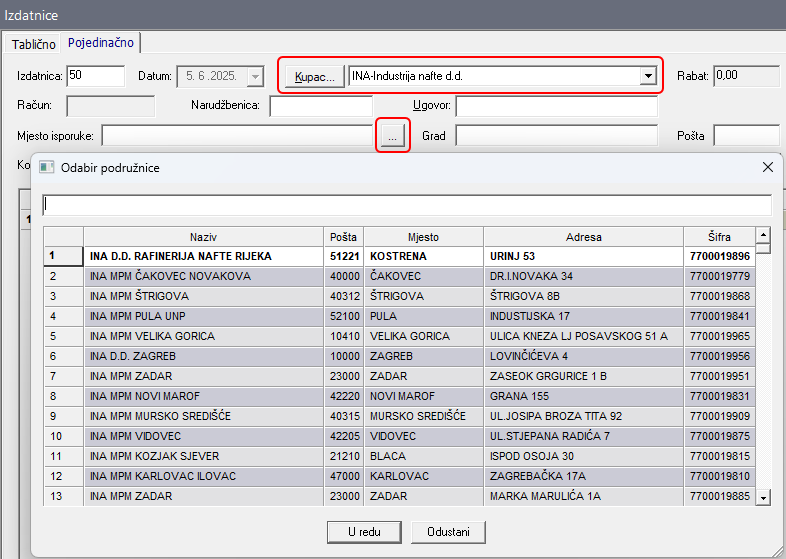Click row header number 10
The height and width of the screenshot is (559, 786).
click(x=64, y=436)
